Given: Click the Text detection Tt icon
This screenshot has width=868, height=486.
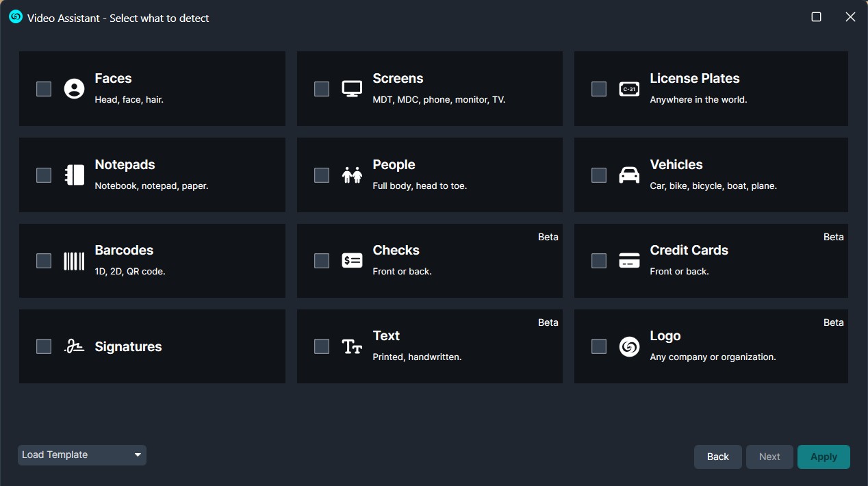Looking at the screenshot, I should [352, 346].
